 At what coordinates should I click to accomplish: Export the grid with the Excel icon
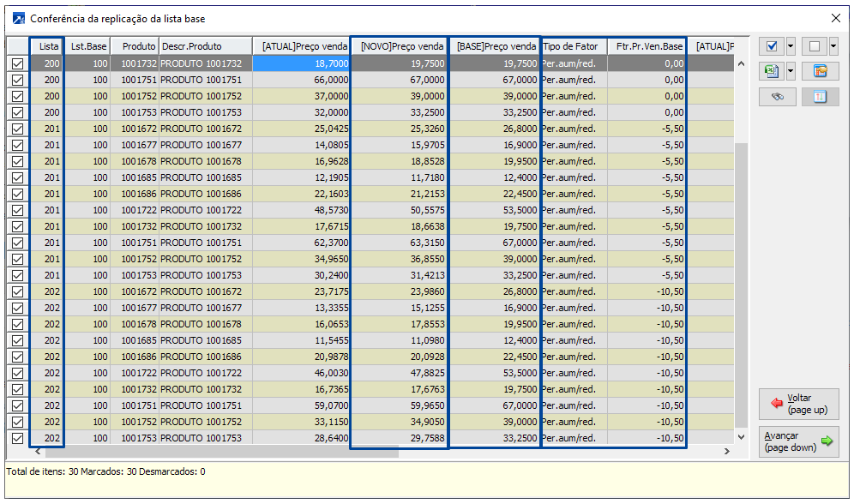pyautogui.click(x=772, y=71)
